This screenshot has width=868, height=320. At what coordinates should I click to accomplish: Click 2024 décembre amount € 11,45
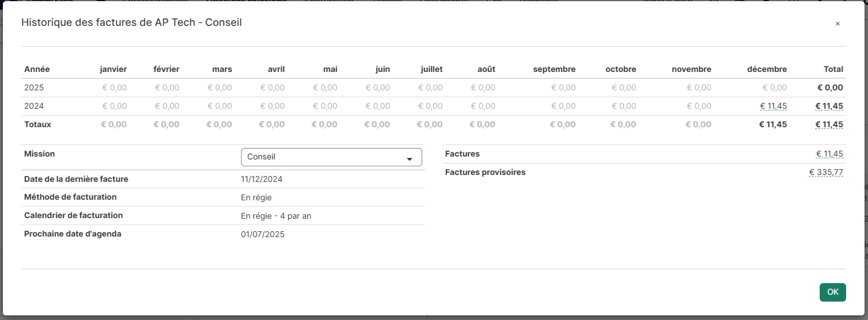773,106
